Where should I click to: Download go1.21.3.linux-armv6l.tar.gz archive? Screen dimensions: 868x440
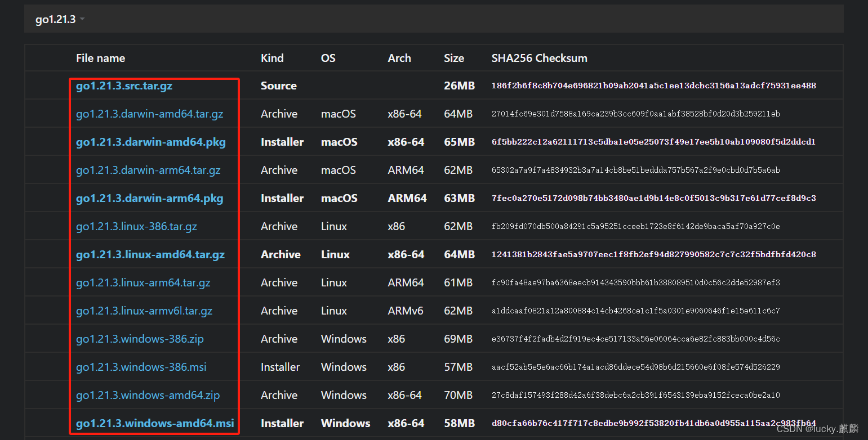[144, 311]
